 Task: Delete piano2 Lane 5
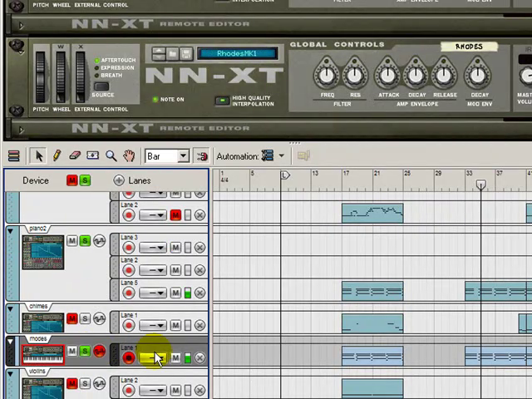pyautogui.click(x=199, y=293)
